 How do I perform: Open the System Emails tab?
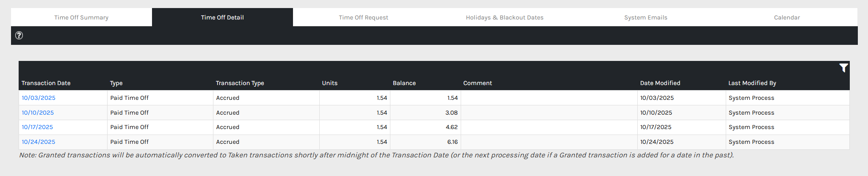click(x=646, y=17)
